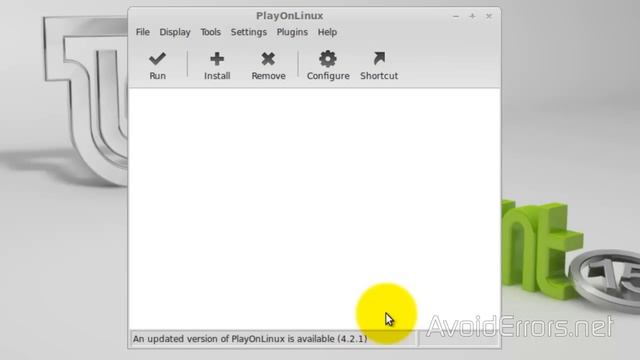Close the PlayOnLinux window
640x360 pixels.
(x=489, y=16)
